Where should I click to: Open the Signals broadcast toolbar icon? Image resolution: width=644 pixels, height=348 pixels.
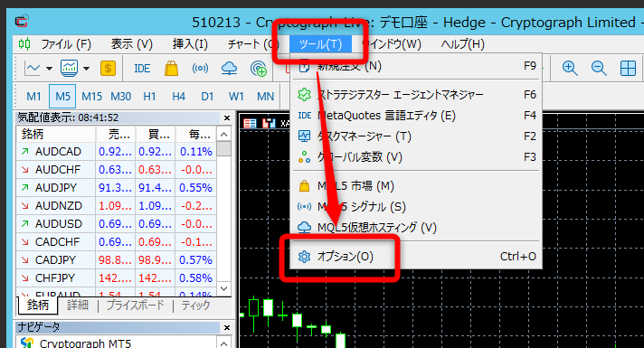[x=200, y=68]
